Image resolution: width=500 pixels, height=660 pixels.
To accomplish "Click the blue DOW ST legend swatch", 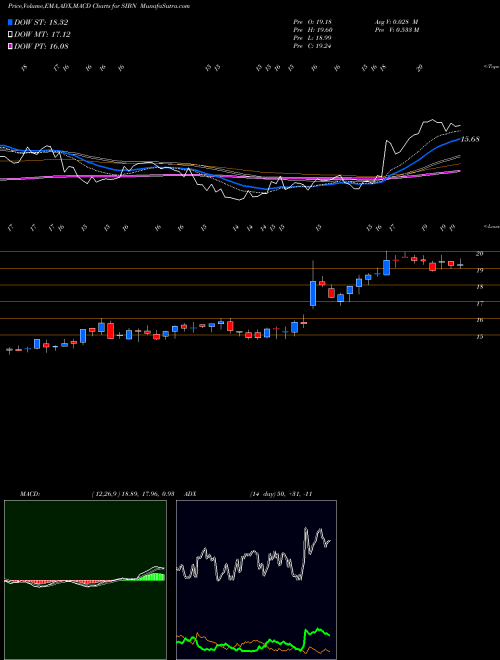I will pos(10,22).
